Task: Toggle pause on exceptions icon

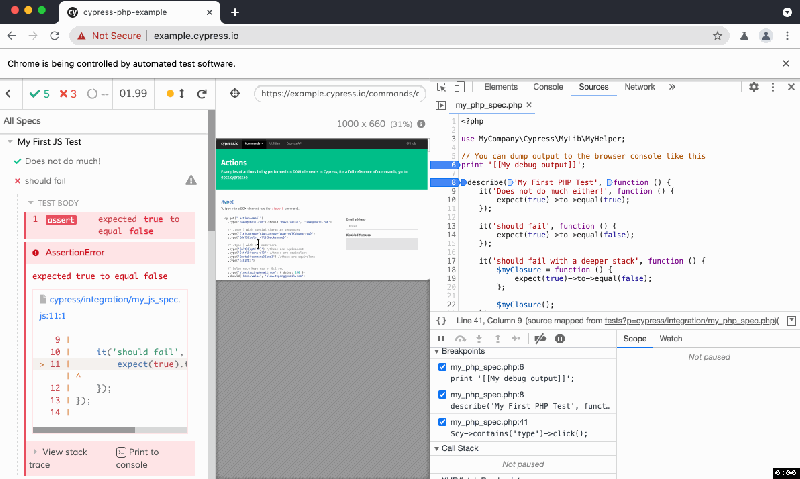Action: tap(560, 338)
